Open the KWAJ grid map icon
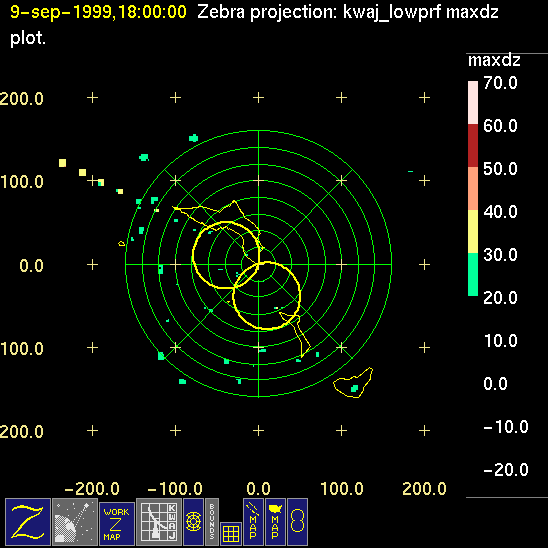The height and width of the screenshot is (548, 548). click(159, 522)
